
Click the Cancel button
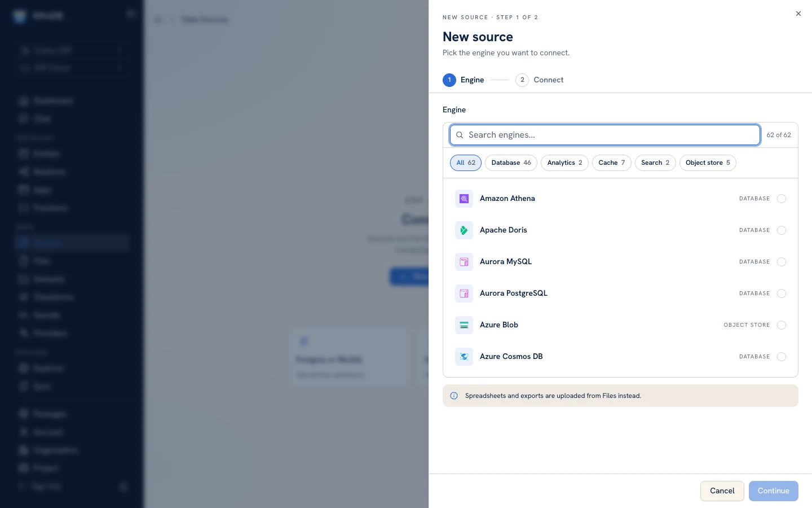[x=722, y=491]
